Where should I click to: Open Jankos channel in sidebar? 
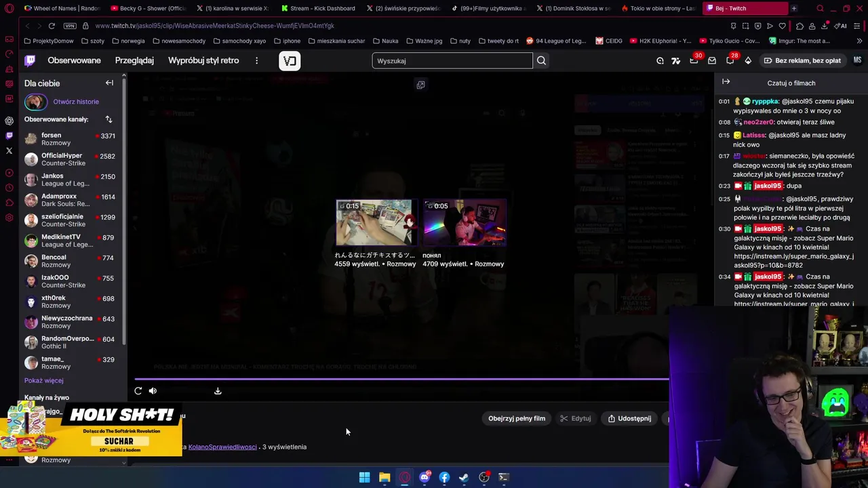pos(70,180)
